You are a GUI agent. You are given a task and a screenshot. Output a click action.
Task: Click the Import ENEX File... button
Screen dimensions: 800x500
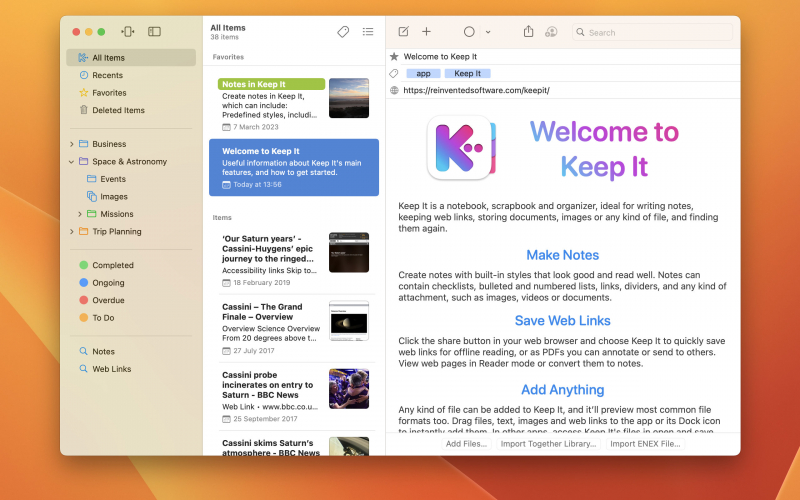click(x=645, y=444)
